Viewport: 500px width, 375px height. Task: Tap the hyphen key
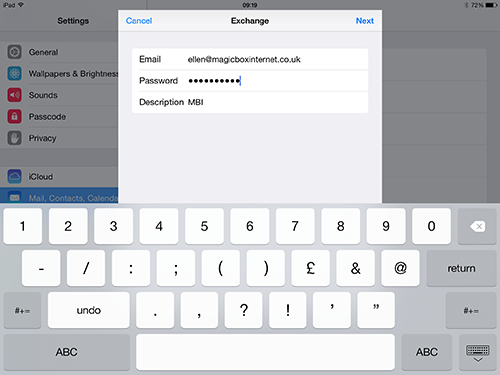click(41, 268)
